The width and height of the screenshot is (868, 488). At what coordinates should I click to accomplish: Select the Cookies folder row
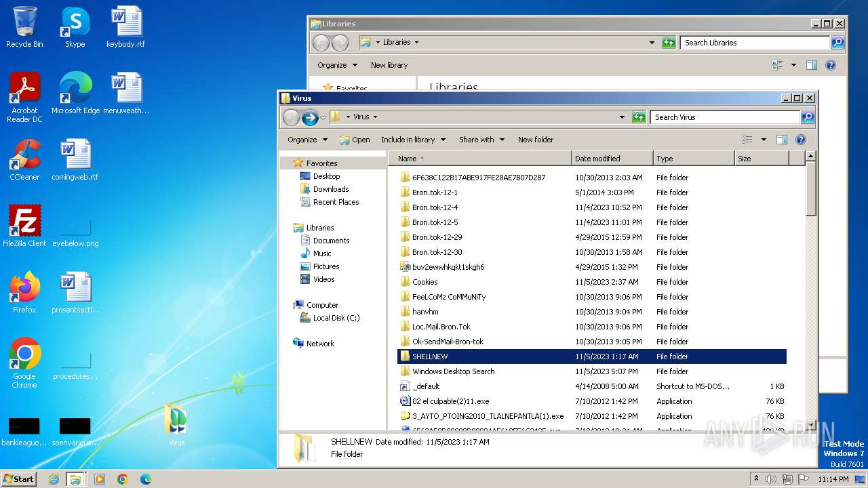coord(591,282)
